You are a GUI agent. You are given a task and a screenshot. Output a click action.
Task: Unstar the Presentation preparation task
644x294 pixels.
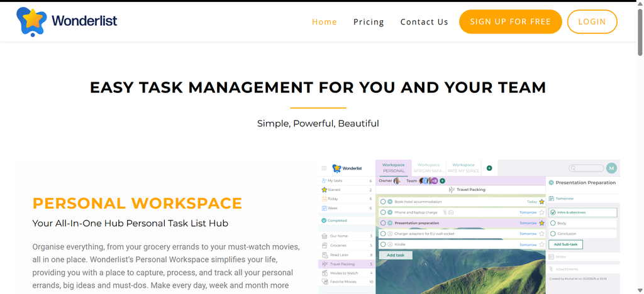click(x=541, y=223)
